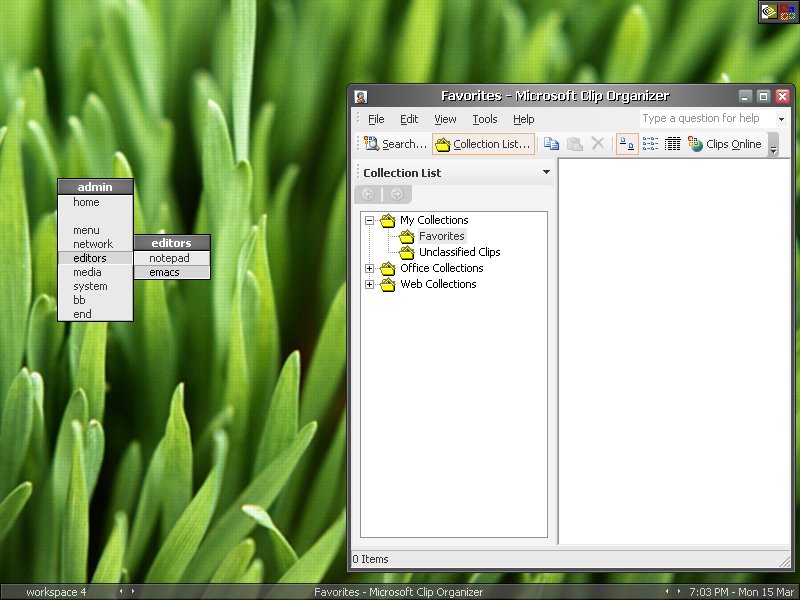
Task: Click the Unclassified Clips folder icon
Action: coord(407,252)
